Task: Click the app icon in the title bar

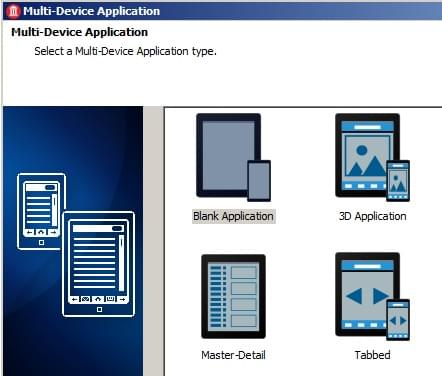Action: coord(13,11)
